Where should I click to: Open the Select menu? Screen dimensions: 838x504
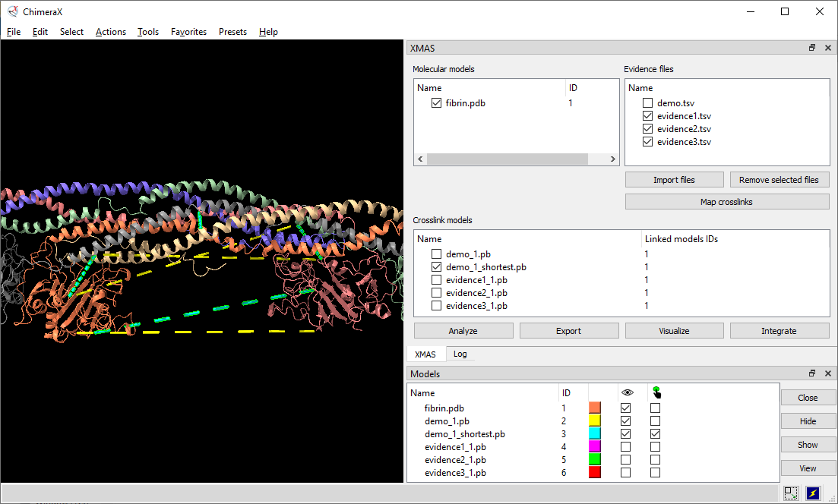tap(71, 32)
